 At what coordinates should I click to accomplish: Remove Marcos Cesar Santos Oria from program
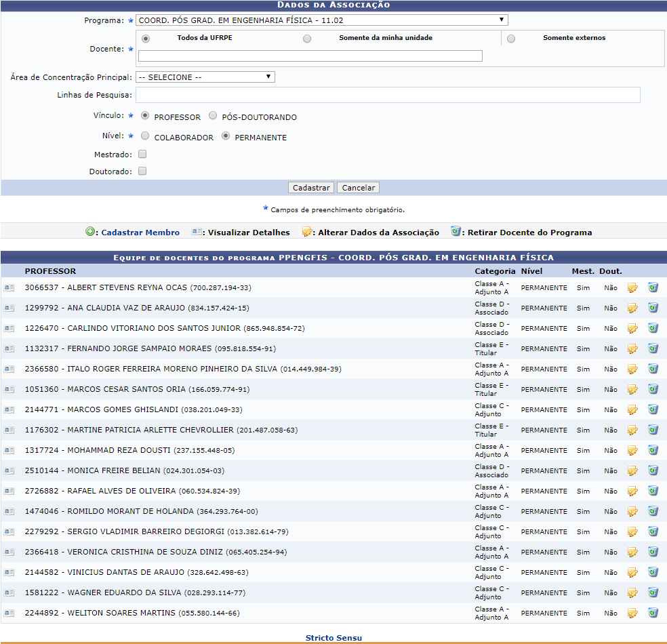click(653, 389)
